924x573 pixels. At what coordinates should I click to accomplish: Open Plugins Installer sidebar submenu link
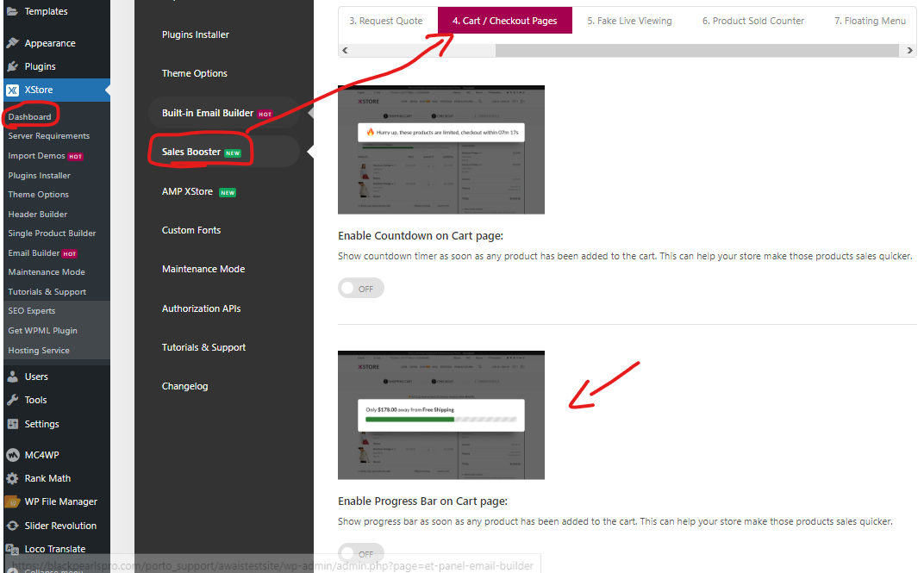[40, 176]
